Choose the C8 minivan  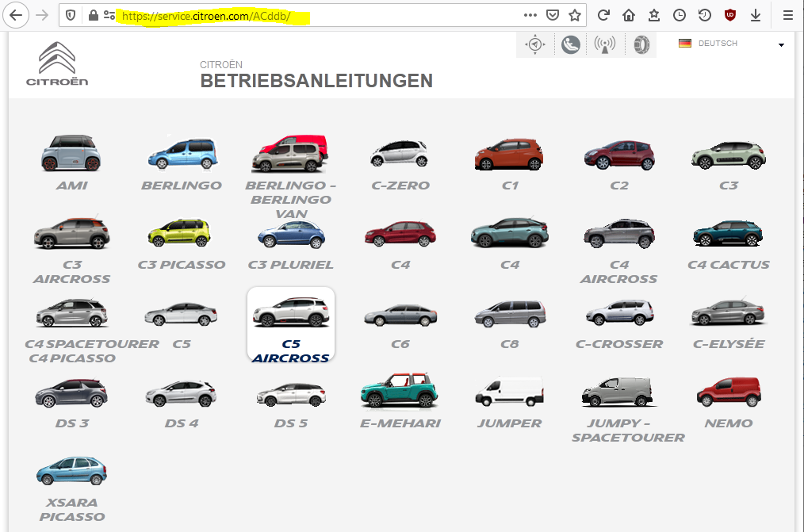coord(509,324)
